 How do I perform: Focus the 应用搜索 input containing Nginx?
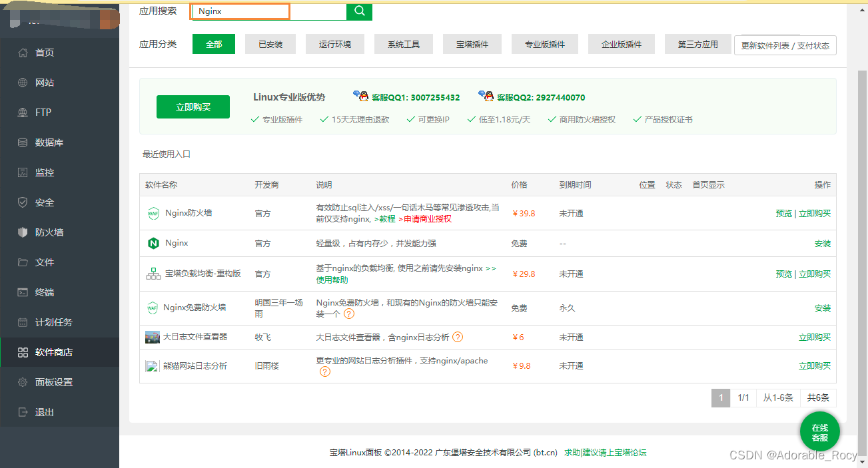pos(269,11)
